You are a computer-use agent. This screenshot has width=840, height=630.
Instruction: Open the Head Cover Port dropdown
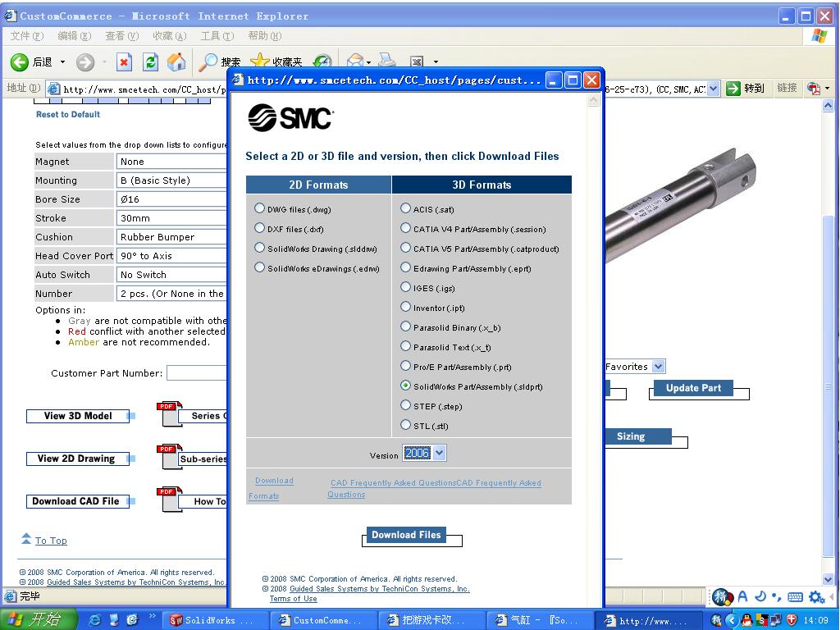click(171, 256)
